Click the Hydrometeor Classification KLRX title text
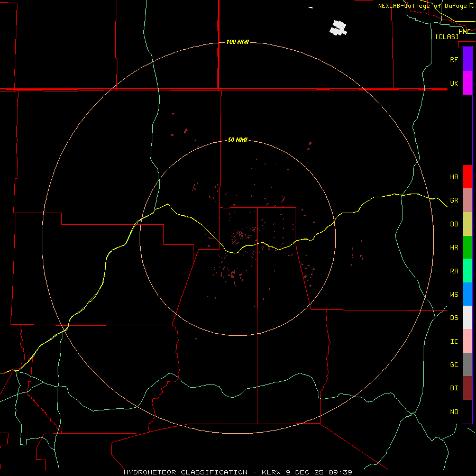Screen dimensions: 476x476 [238, 472]
